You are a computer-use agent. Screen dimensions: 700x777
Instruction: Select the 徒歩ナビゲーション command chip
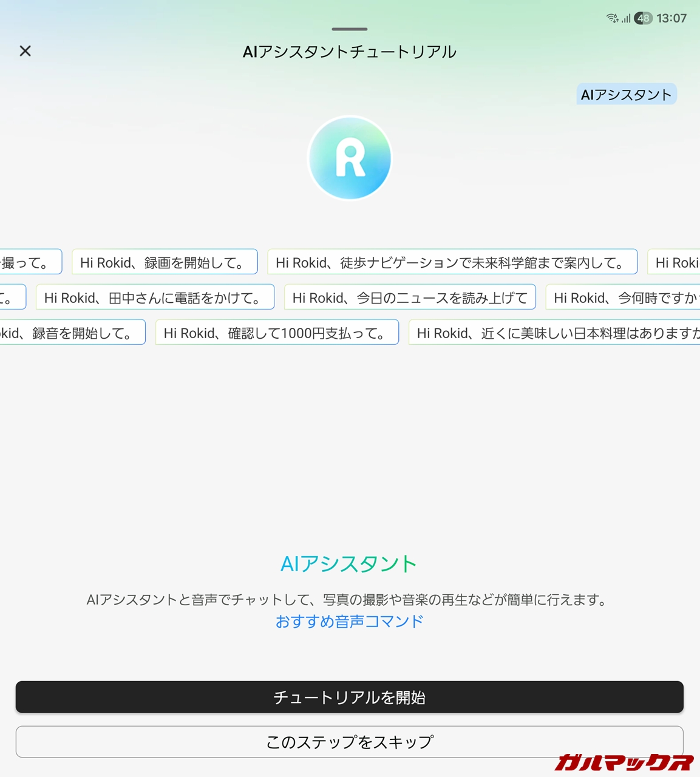452,262
